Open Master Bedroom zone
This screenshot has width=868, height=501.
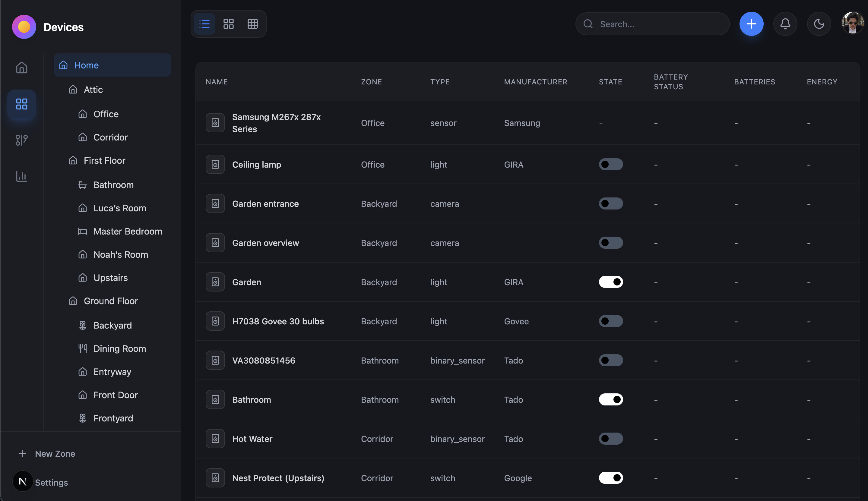(x=127, y=231)
